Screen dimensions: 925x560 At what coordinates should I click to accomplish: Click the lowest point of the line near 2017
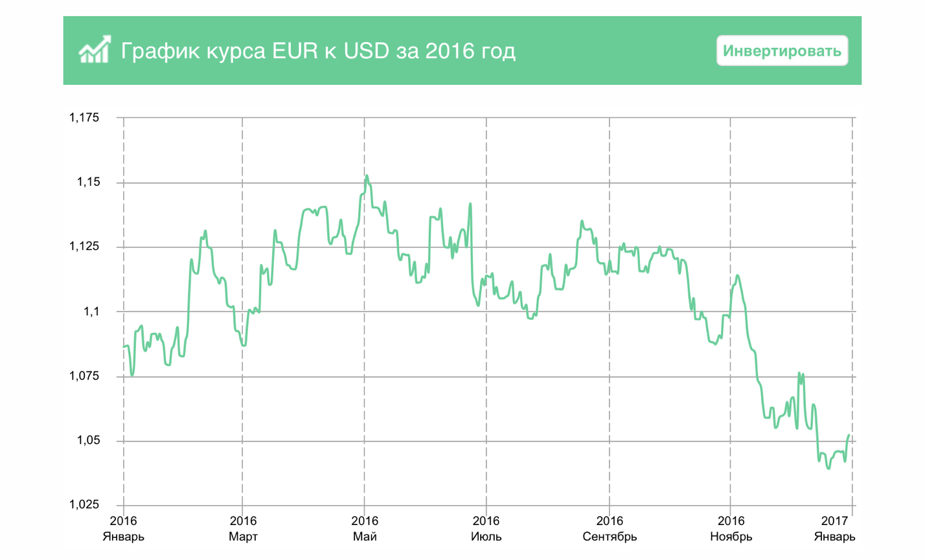828,467
